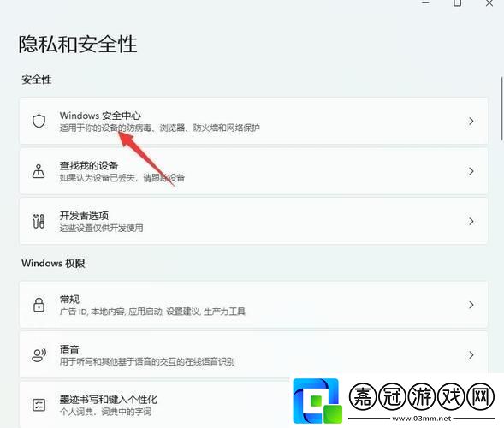Screen dimensions: 504x428
Task: Click the 开发者选项 tools icon
Action: (39, 221)
